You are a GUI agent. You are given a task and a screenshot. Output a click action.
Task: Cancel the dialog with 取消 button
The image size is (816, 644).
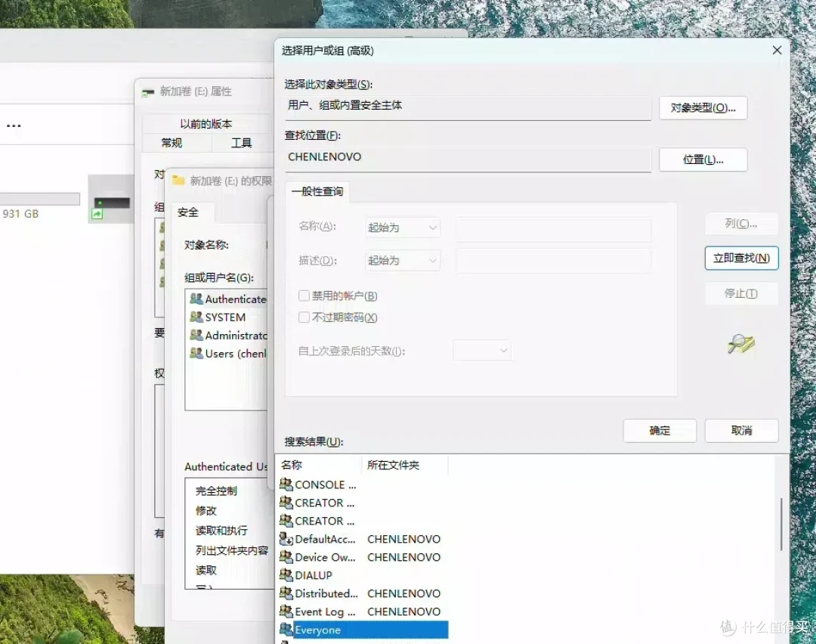coord(741,431)
